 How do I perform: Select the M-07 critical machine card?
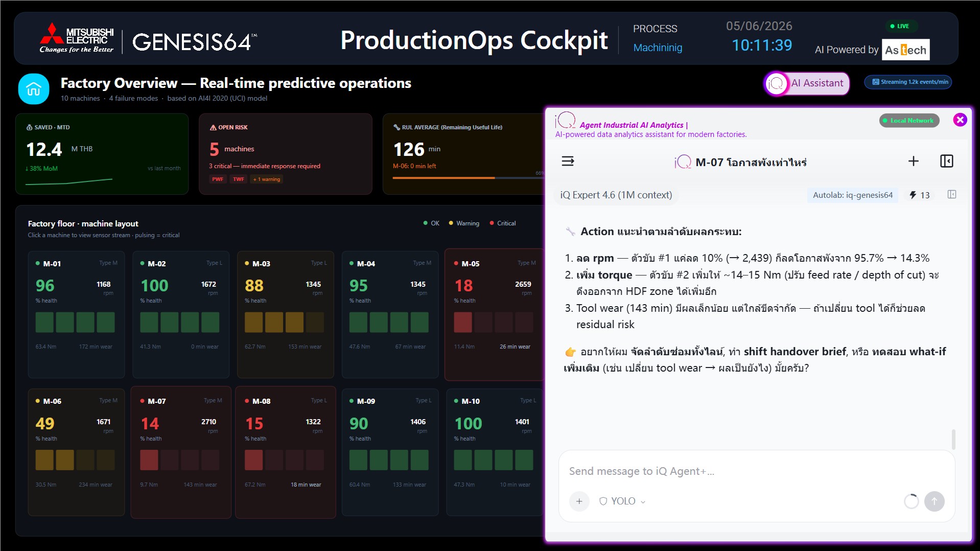pyautogui.click(x=181, y=452)
